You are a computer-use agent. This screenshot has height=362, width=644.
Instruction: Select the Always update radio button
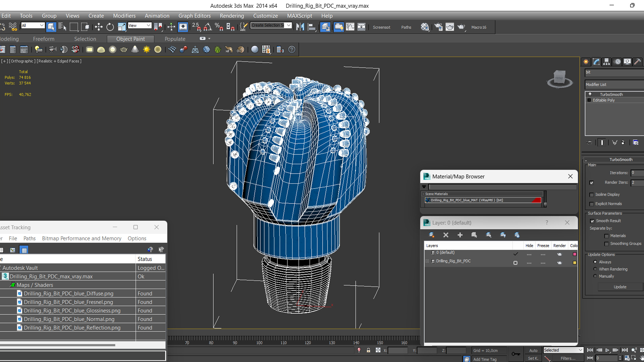[x=595, y=262]
